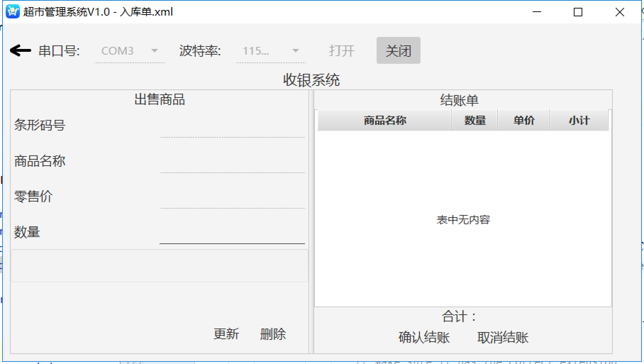
Task: Click the empty message area below 数量
Action: (159, 266)
